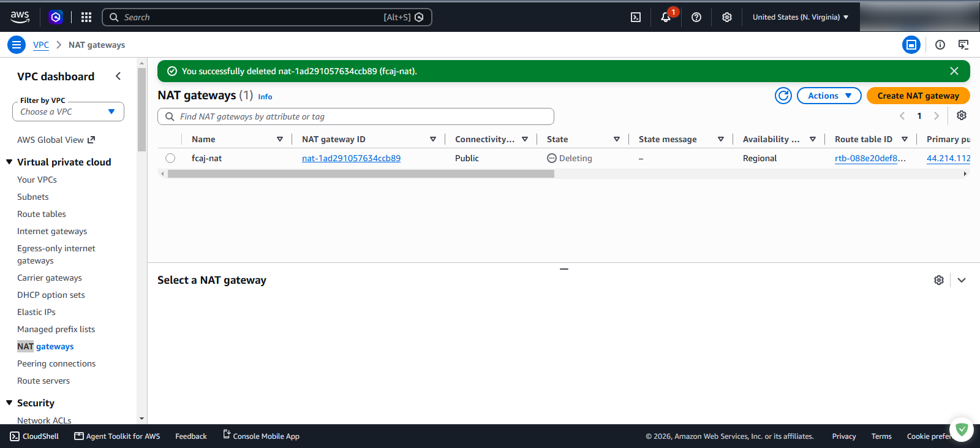Click the Find NAT gateways search field

click(x=356, y=116)
